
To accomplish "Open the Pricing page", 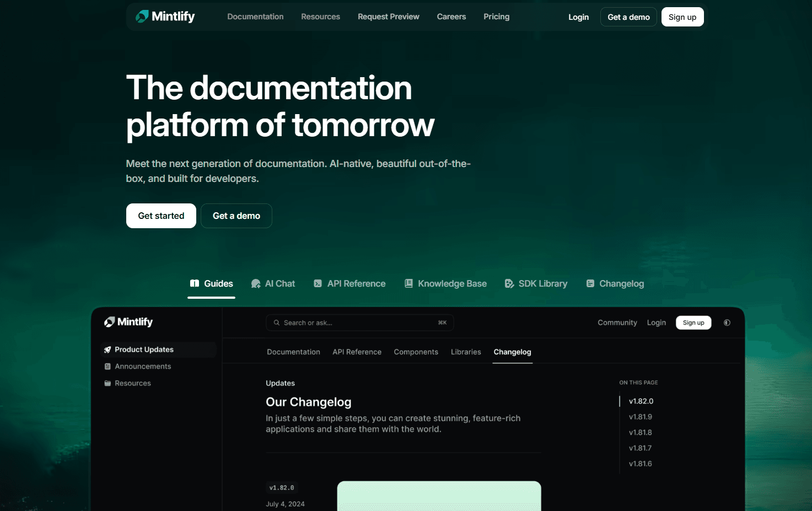I will [x=497, y=17].
